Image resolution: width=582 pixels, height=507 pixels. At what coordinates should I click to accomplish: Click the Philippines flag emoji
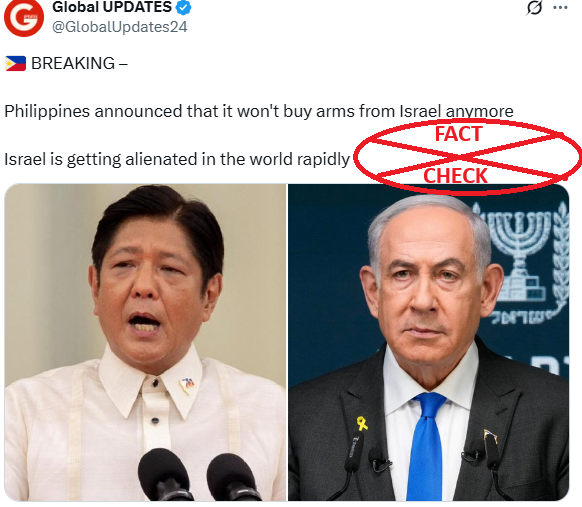pyautogui.click(x=16, y=63)
